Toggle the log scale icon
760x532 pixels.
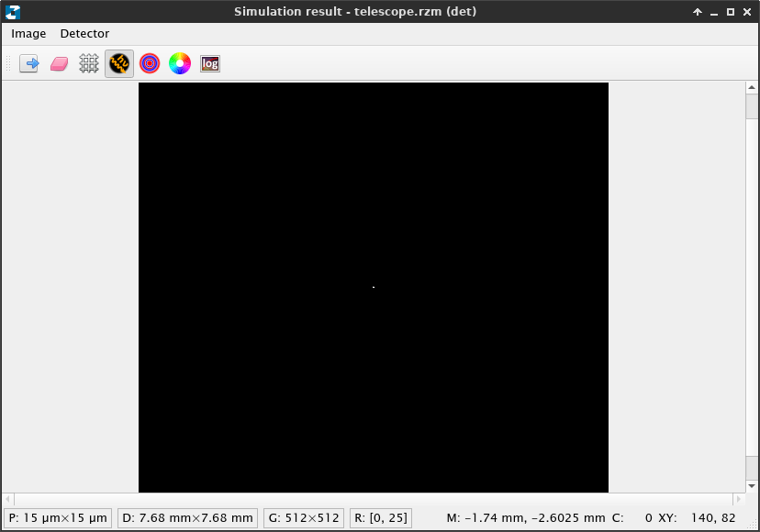click(x=210, y=63)
